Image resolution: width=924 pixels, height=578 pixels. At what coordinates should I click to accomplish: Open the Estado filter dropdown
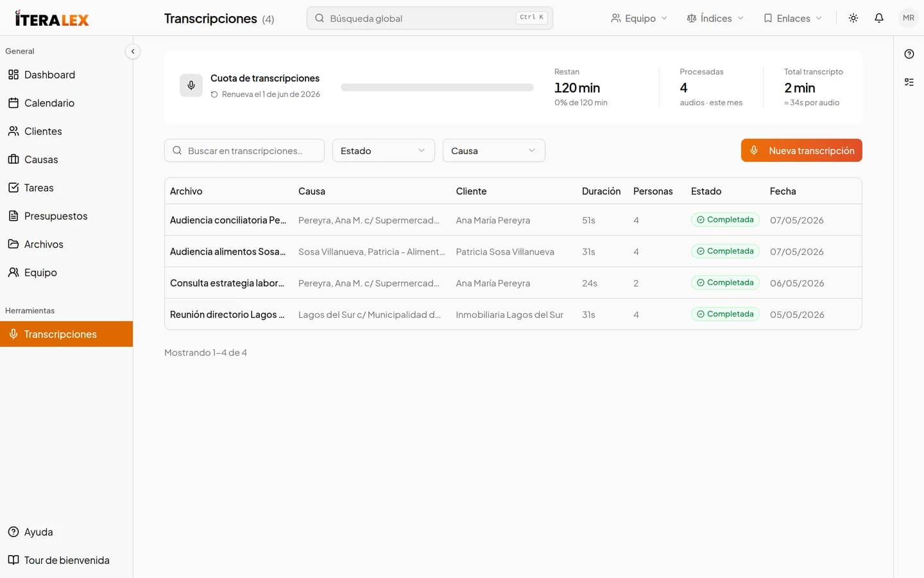(384, 150)
